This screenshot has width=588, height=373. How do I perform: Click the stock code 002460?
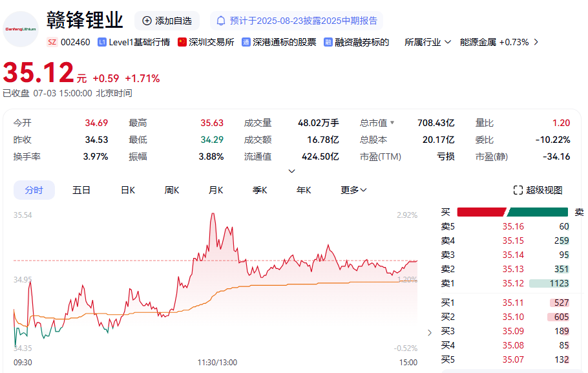pos(76,42)
